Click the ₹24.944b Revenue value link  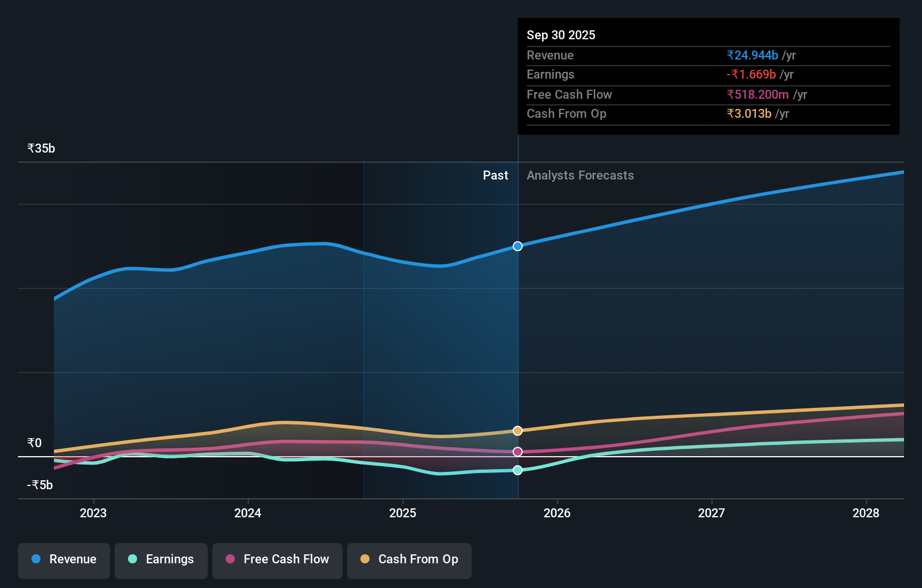click(752, 55)
